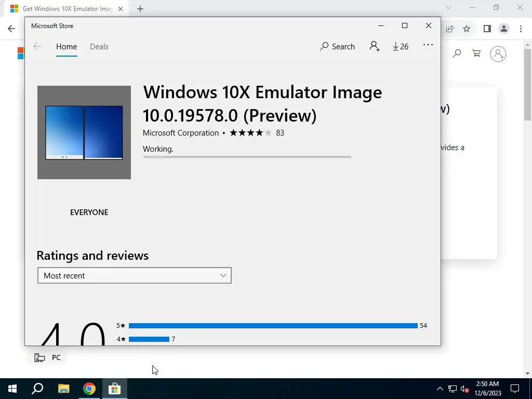Open the Home tab in Microsoft Store
Screen dimensions: 532x399
point(66,46)
